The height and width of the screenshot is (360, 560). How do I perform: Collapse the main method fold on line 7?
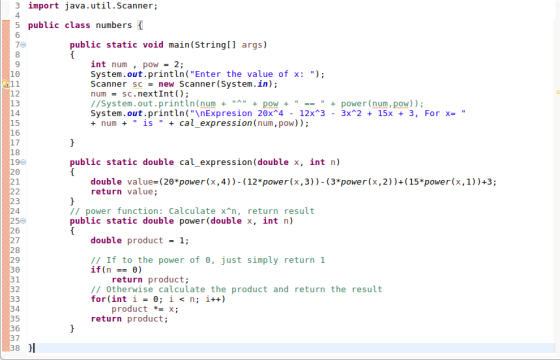pyautogui.click(x=23, y=45)
